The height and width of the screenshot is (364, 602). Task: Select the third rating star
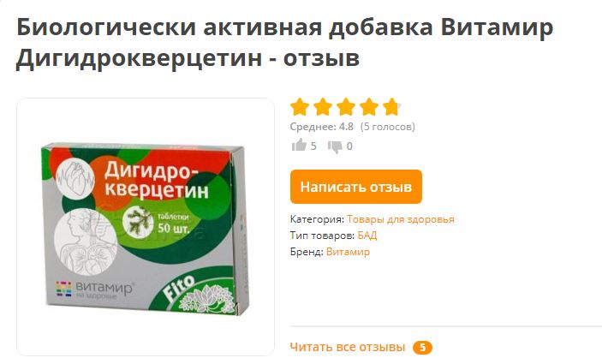point(346,107)
